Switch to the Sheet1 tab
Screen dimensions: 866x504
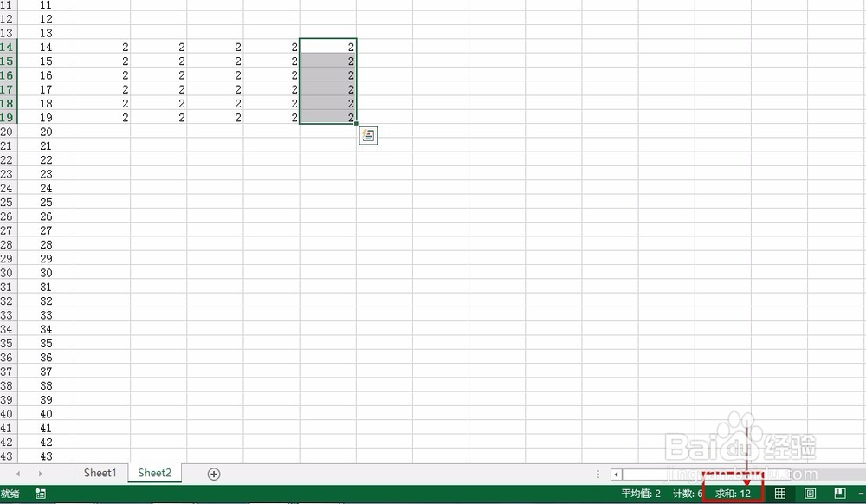point(100,473)
